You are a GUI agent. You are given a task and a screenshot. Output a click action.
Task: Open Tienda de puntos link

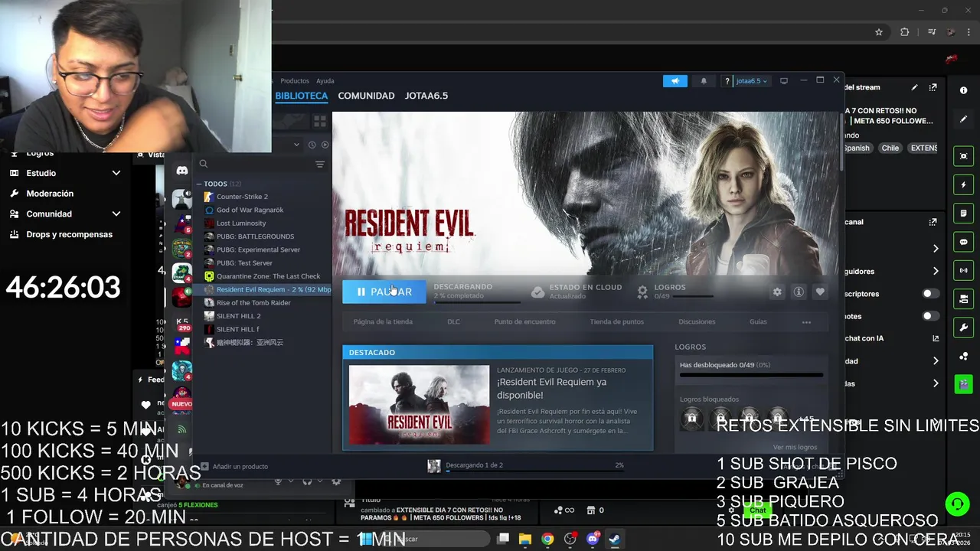(616, 321)
